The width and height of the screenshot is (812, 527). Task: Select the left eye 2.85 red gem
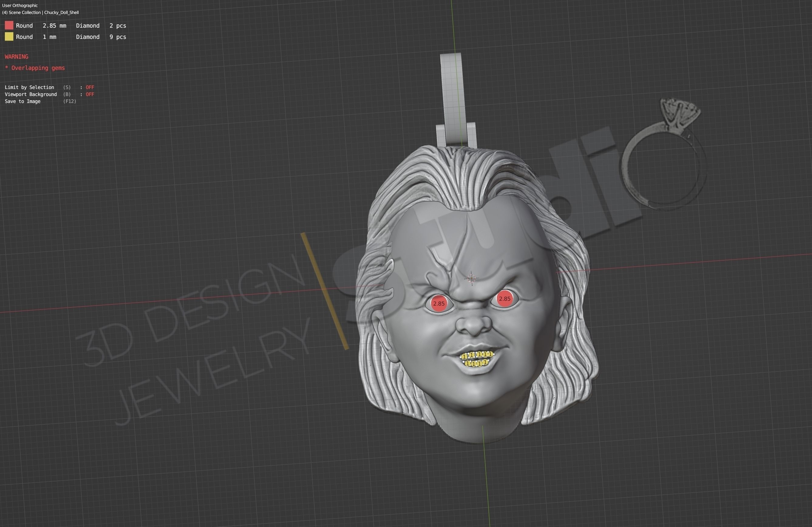click(x=439, y=303)
